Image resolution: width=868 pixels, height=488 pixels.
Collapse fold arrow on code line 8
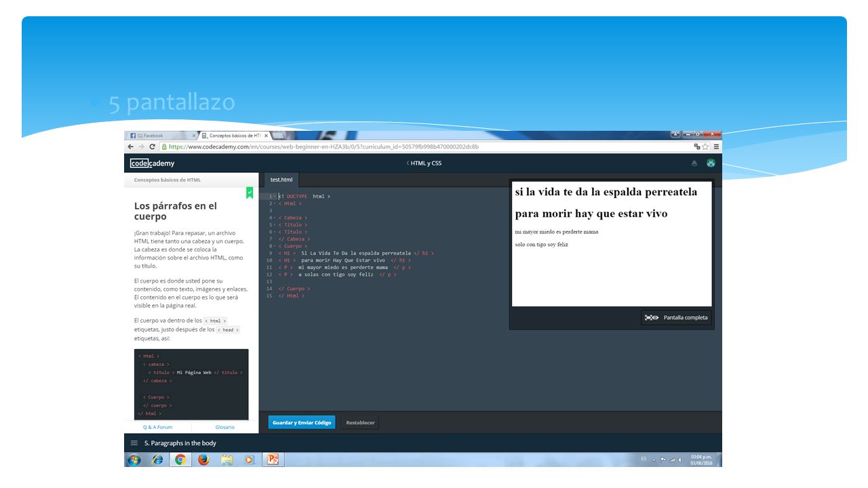coord(274,246)
